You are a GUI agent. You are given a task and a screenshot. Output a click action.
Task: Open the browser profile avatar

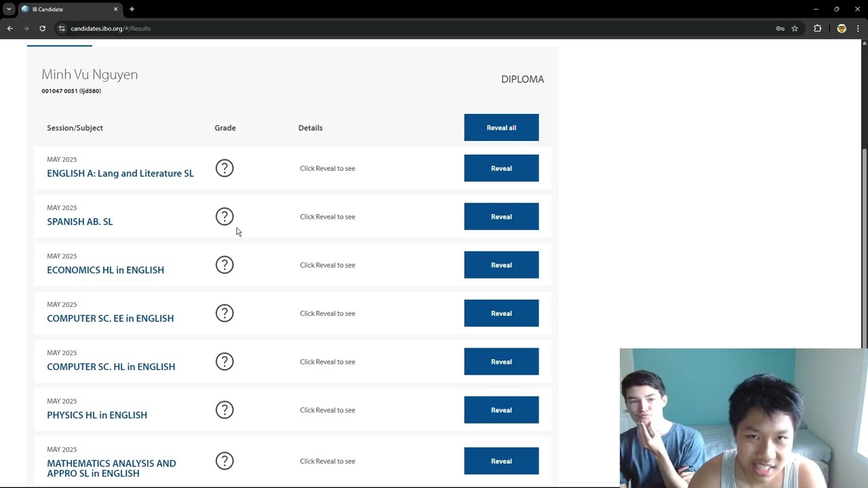click(842, 28)
